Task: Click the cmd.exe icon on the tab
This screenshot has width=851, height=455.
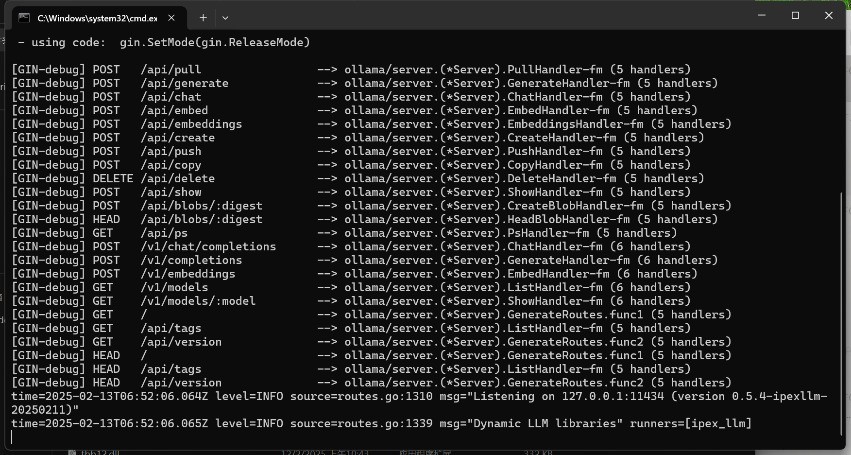Action: pos(24,17)
